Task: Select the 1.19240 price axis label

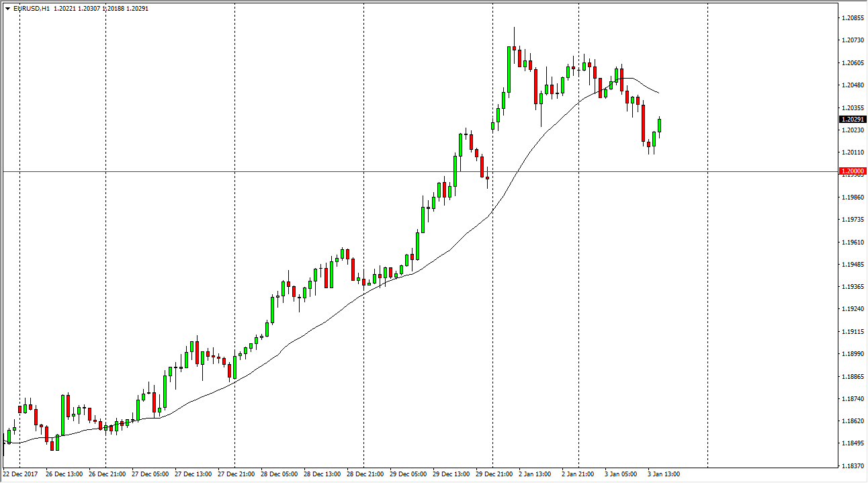Action: coord(853,309)
